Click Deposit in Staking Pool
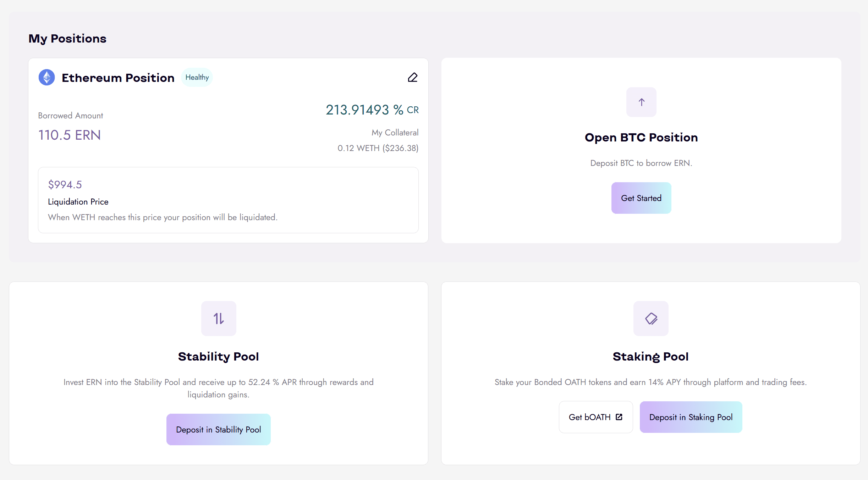Viewport: 868px width, 480px height. point(691,417)
